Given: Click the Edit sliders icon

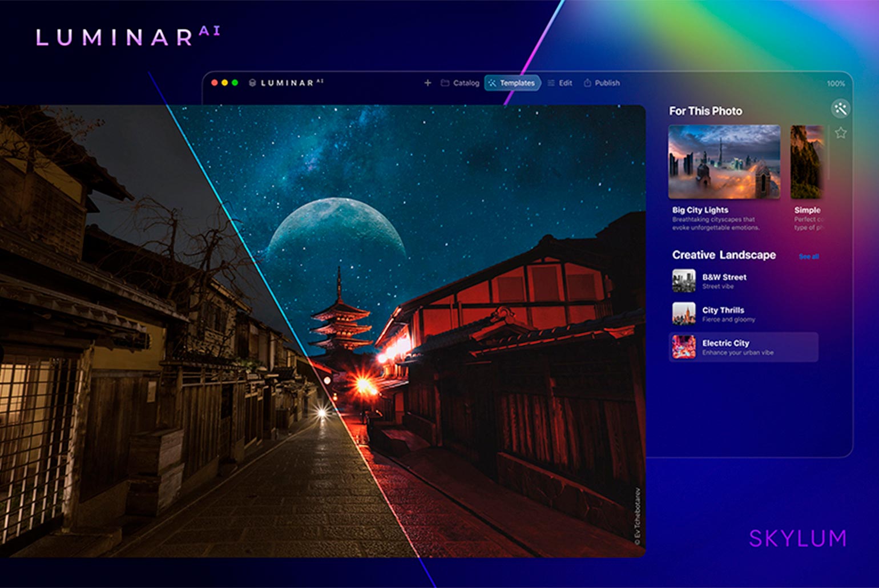Looking at the screenshot, I should [551, 83].
